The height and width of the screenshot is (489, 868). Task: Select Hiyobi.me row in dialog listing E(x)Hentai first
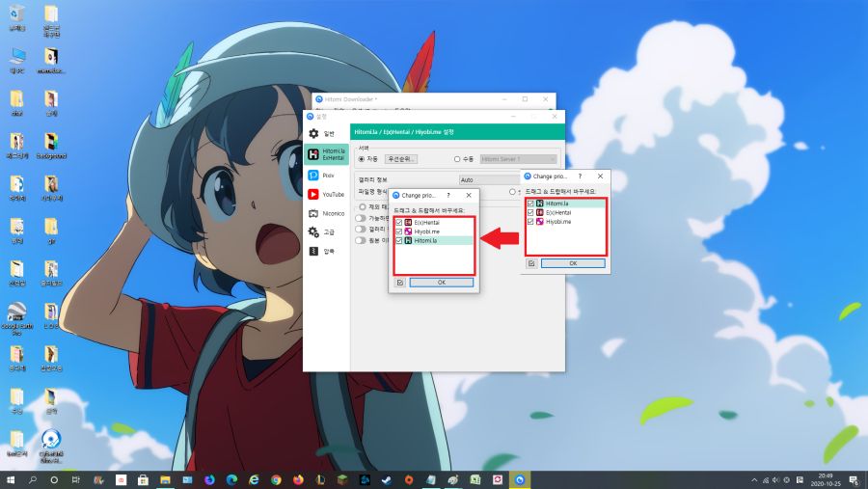pyautogui.click(x=434, y=231)
